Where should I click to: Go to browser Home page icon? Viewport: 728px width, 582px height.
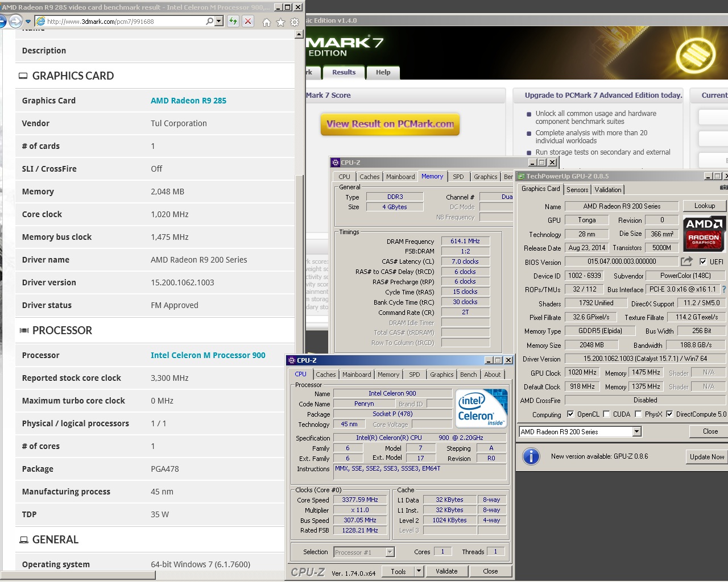(267, 22)
